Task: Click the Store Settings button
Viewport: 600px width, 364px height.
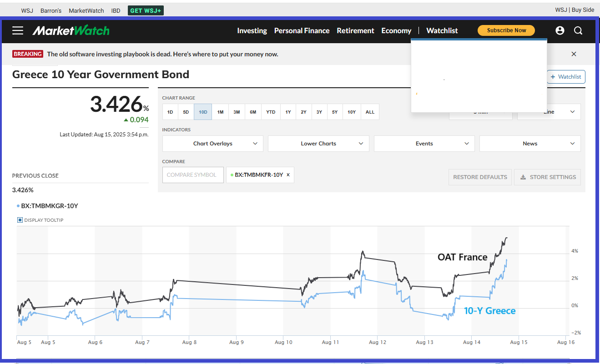Action: [547, 177]
